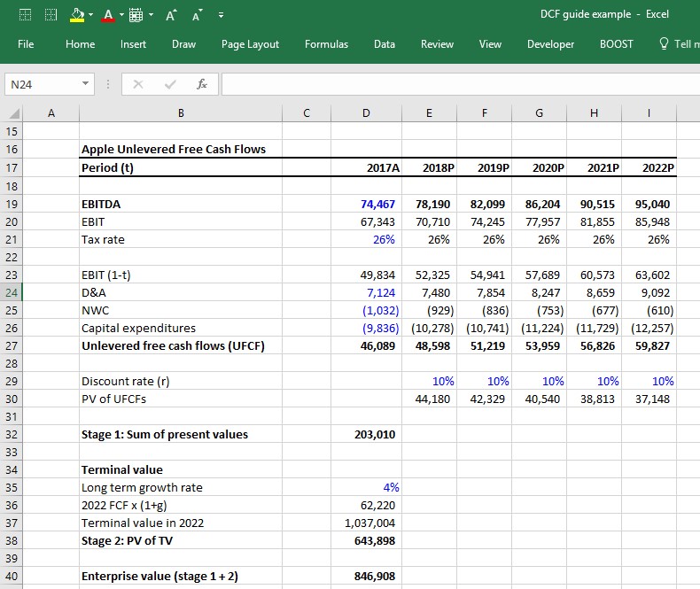Image resolution: width=700 pixels, height=589 pixels.
Task: Select D&A value 7,124
Action: (x=366, y=292)
